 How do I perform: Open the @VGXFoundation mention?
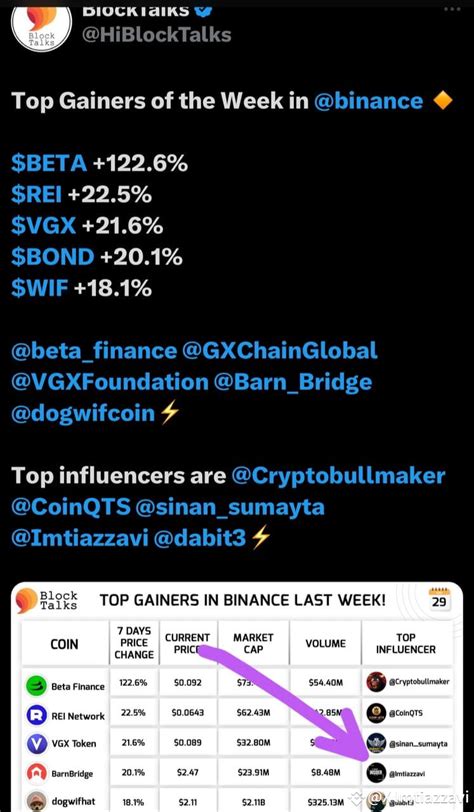coord(109,382)
